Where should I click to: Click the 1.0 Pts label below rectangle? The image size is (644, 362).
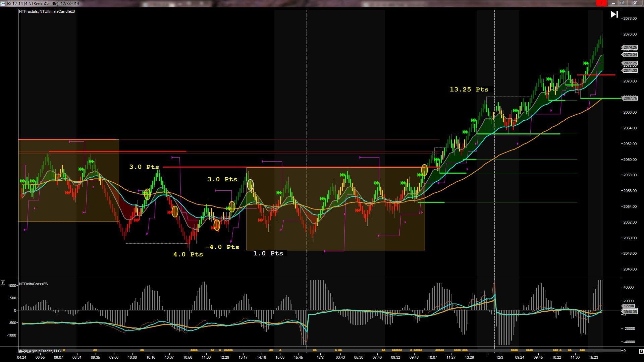tap(268, 253)
